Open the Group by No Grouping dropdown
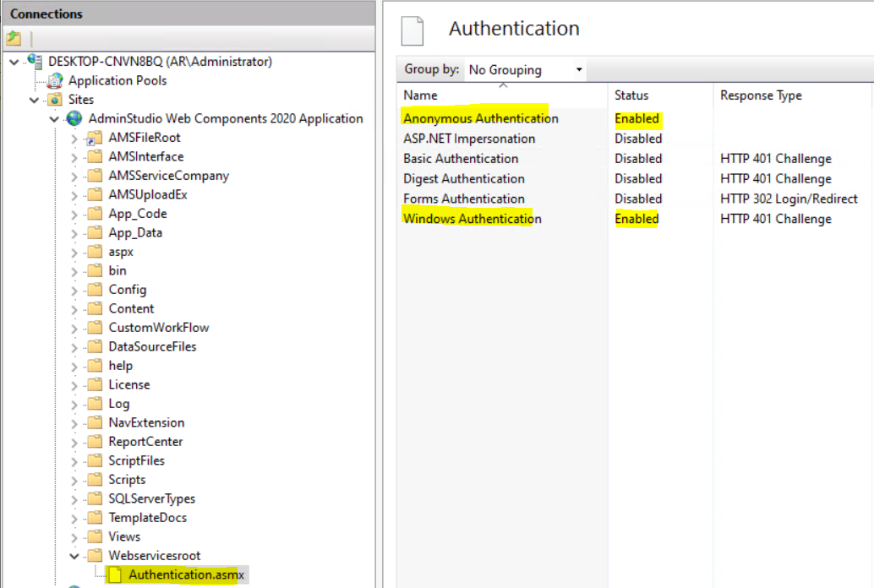 click(525, 69)
